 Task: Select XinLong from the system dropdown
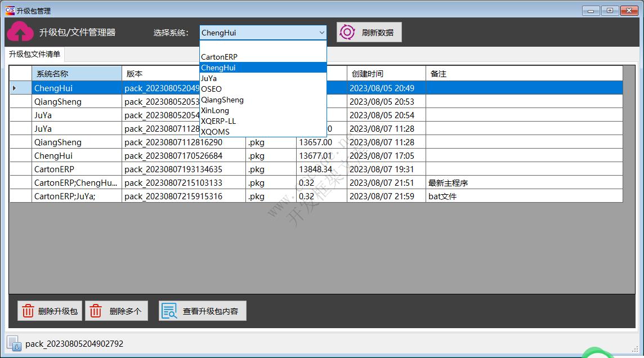(x=215, y=110)
